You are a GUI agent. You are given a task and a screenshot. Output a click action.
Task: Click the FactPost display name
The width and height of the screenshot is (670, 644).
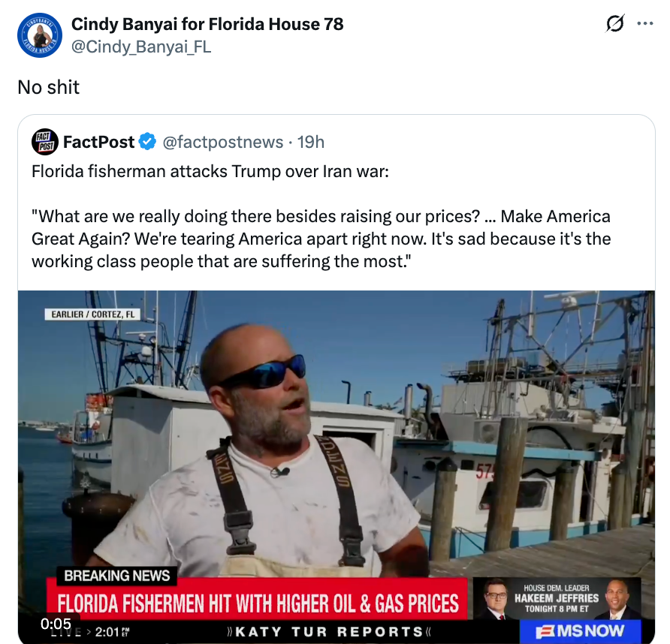pos(99,142)
